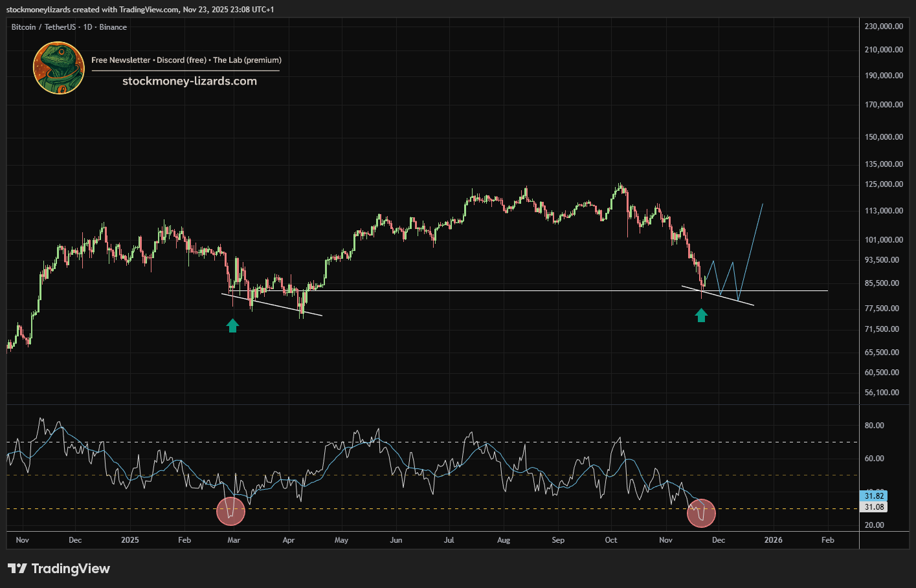Select the 1D interval label
916x588 pixels.
[x=87, y=27]
